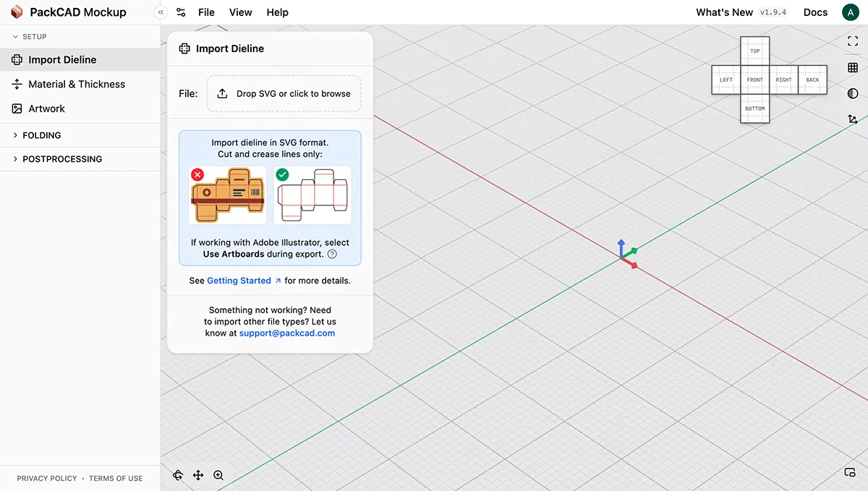Screen dimensions: 868x491
Task: Toggle the grid display icon
Action: 853,68
